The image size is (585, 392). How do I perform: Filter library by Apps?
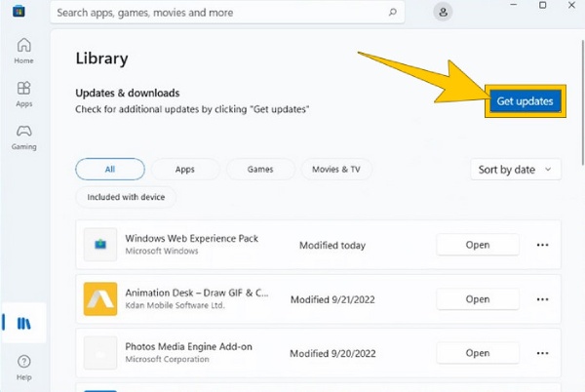(x=185, y=170)
